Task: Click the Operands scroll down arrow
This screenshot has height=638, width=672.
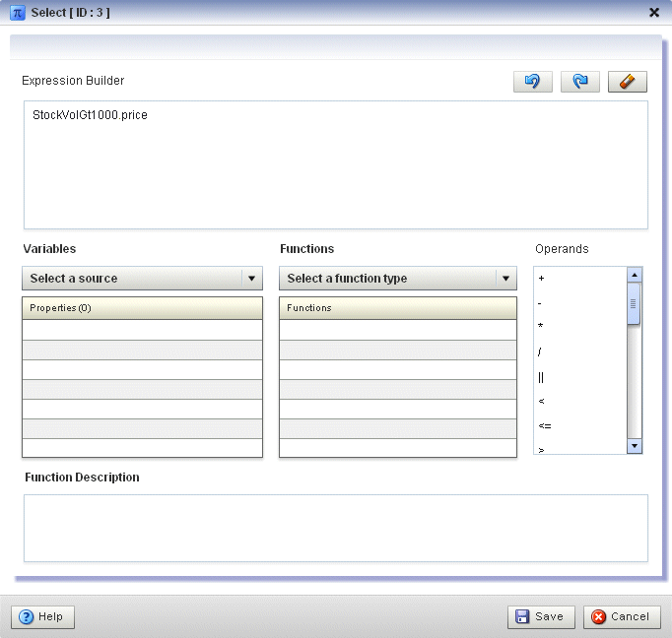Action: [635, 446]
